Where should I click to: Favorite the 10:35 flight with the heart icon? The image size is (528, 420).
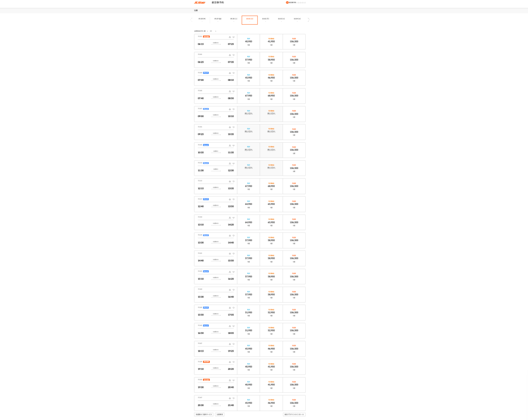[x=233, y=145]
